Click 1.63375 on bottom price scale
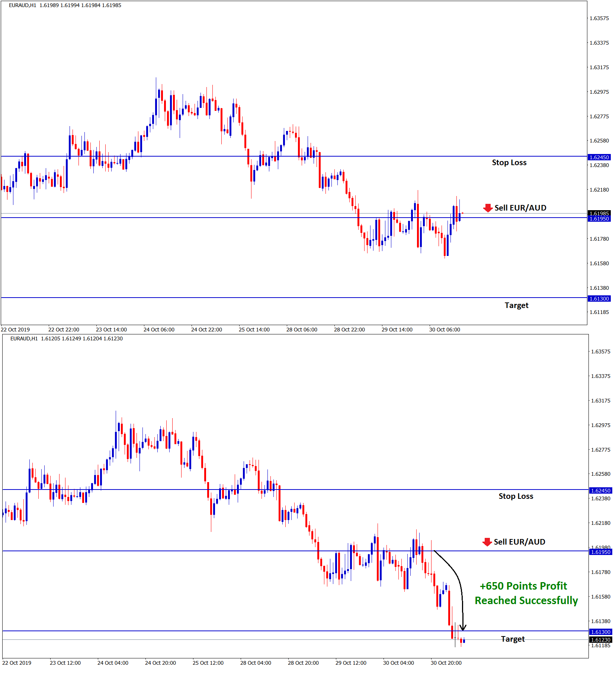This screenshot has width=616, height=677. point(601,376)
